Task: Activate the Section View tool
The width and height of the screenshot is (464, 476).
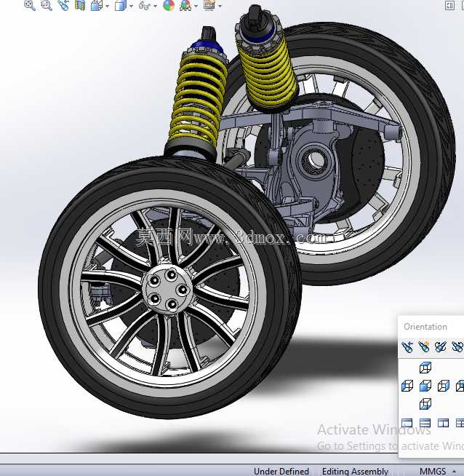Action: pos(80,5)
